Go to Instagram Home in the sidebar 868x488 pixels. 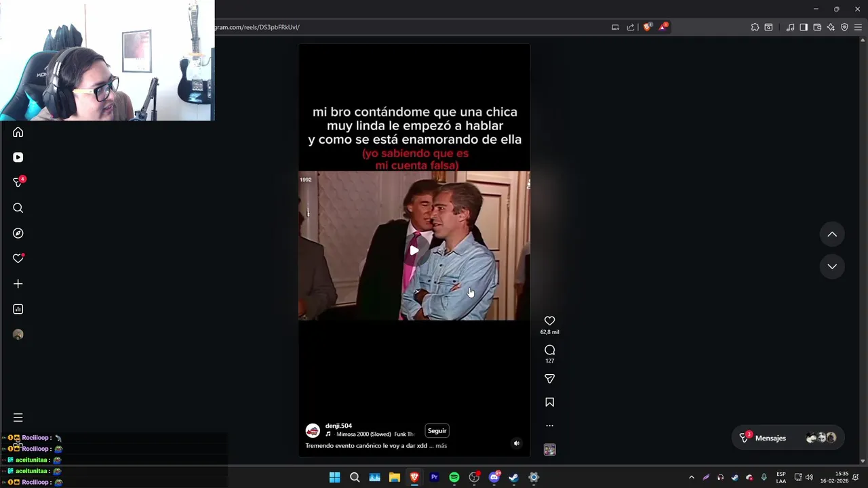(x=18, y=132)
